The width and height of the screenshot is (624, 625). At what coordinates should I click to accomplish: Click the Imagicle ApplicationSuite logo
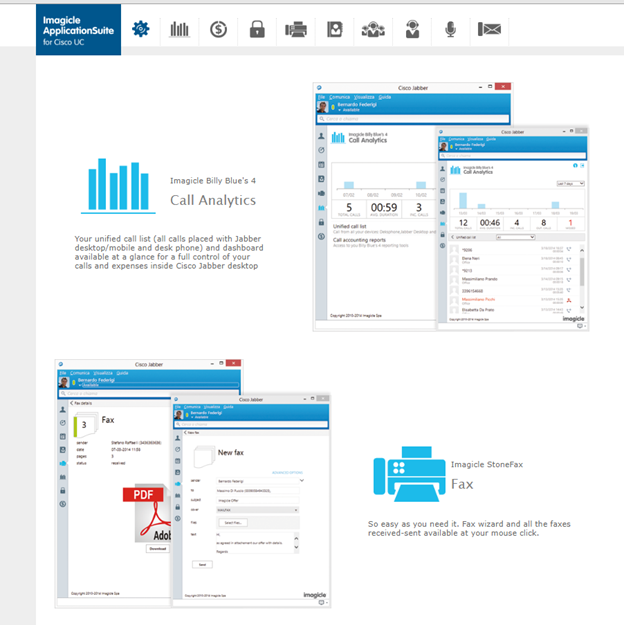pos(79,28)
